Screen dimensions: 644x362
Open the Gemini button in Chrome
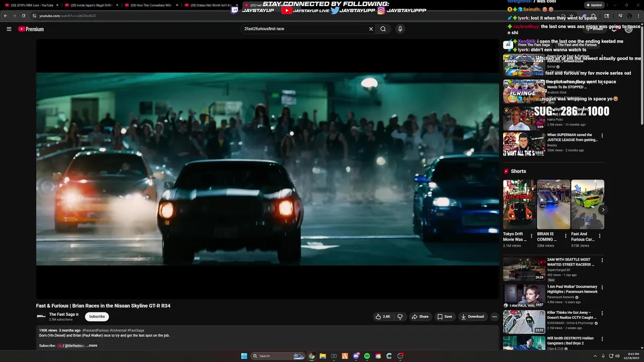pyautogui.click(x=594, y=5)
